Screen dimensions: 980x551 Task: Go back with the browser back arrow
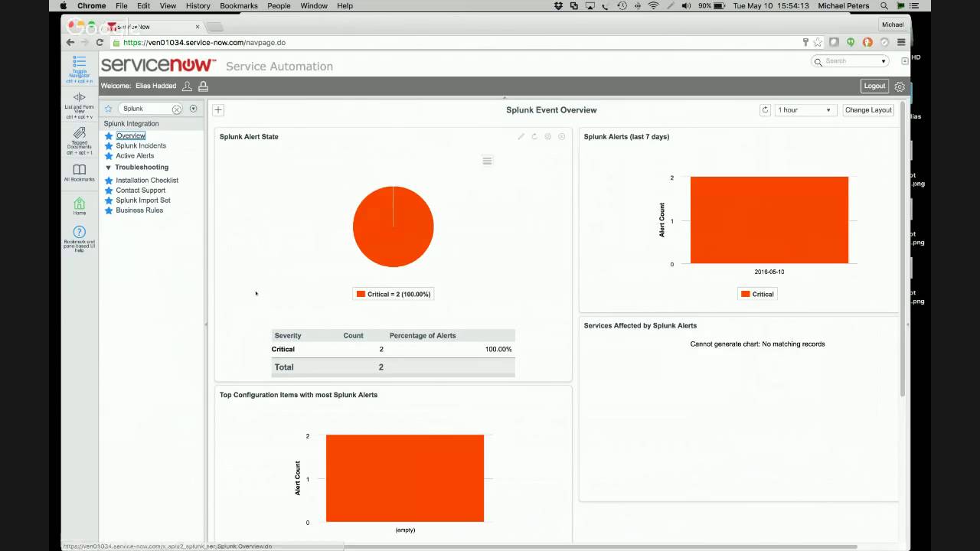pyautogui.click(x=70, y=43)
